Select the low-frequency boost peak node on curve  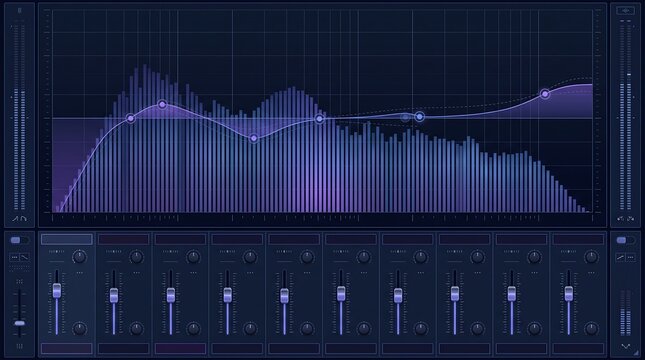coord(162,105)
